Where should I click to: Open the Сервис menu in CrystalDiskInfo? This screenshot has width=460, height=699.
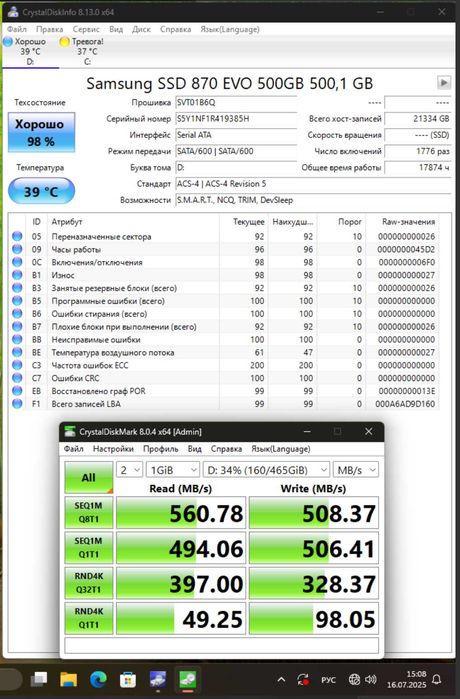(86, 29)
